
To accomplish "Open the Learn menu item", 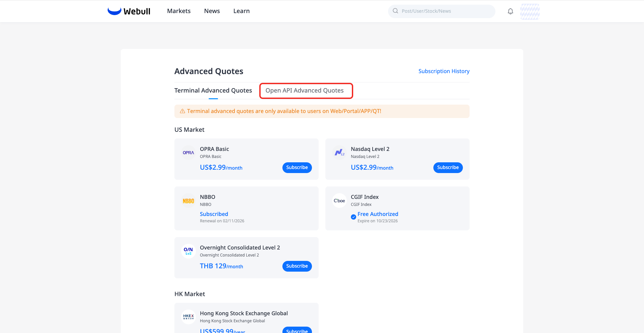I will pyautogui.click(x=241, y=11).
